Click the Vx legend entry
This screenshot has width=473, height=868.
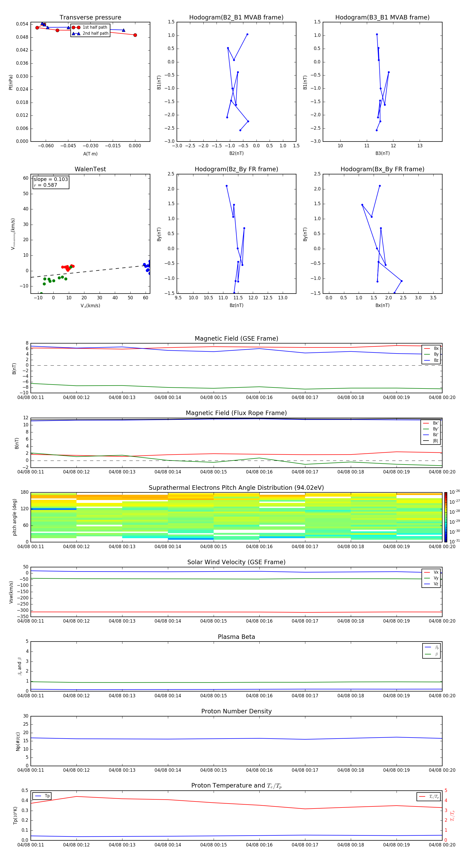431,572
